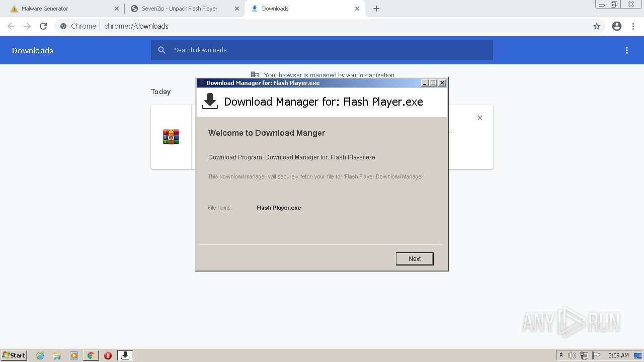Viewport: 644px width, 362px height.
Task: Open Downloads page more actions menu
Action: [627, 50]
